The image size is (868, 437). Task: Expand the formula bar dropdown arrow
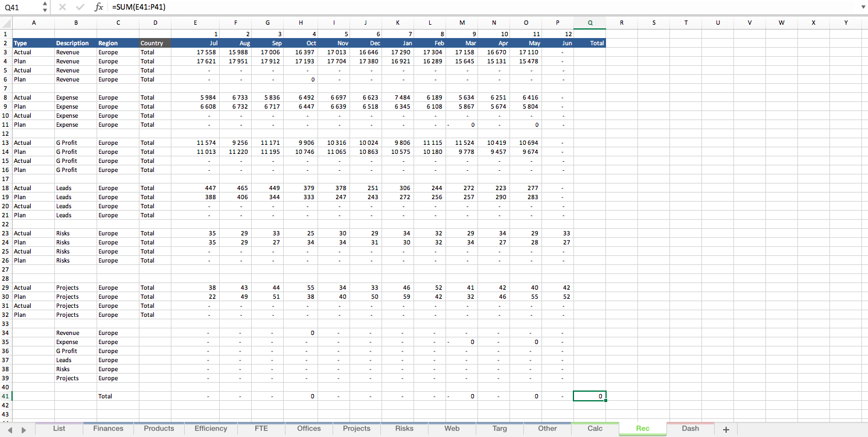861,7
